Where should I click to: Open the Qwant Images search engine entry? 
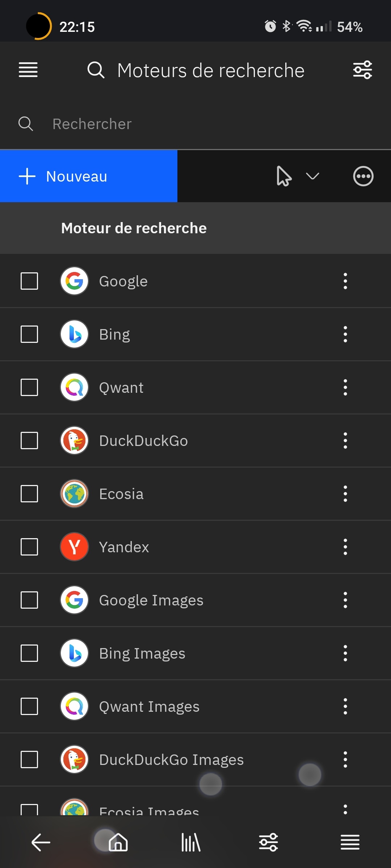tap(149, 706)
